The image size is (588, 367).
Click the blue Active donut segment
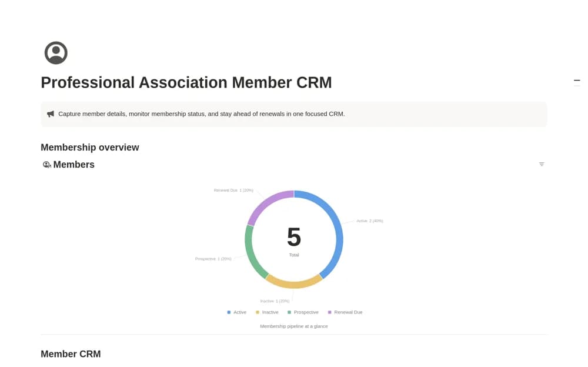click(339, 233)
